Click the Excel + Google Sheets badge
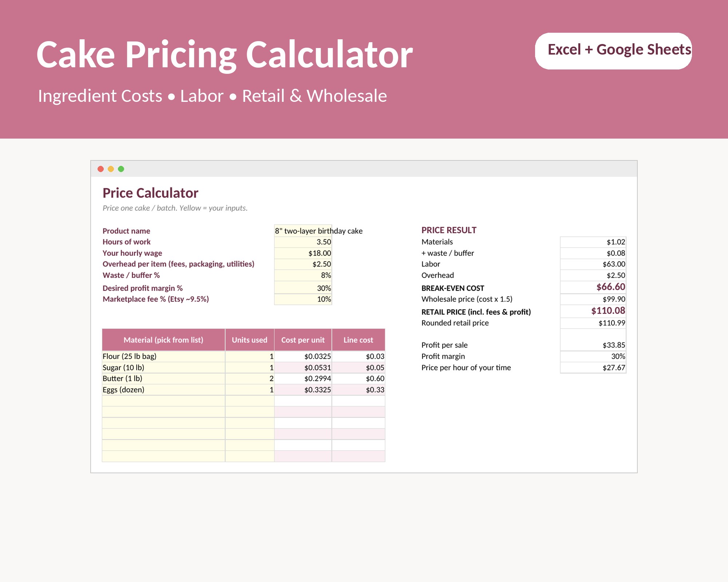This screenshot has width=728, height=582. click(613, 51)
